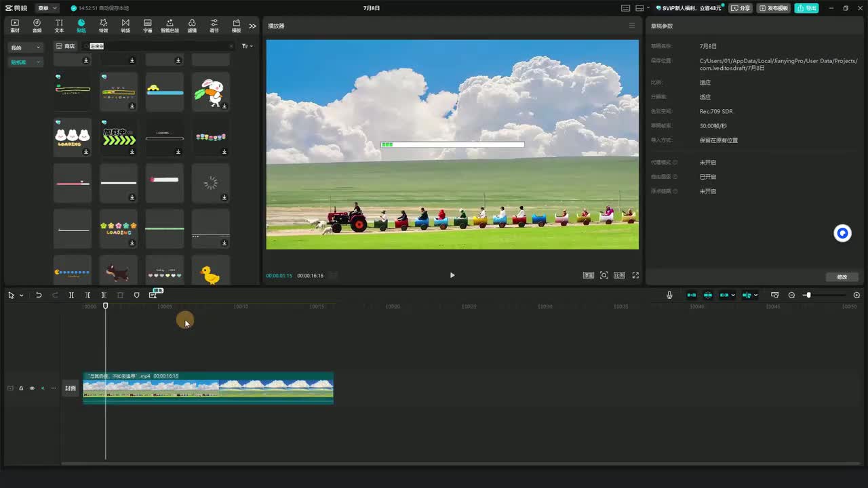Click the sticker search field
Screen dimensions: 868x488
tap(157, 46)
